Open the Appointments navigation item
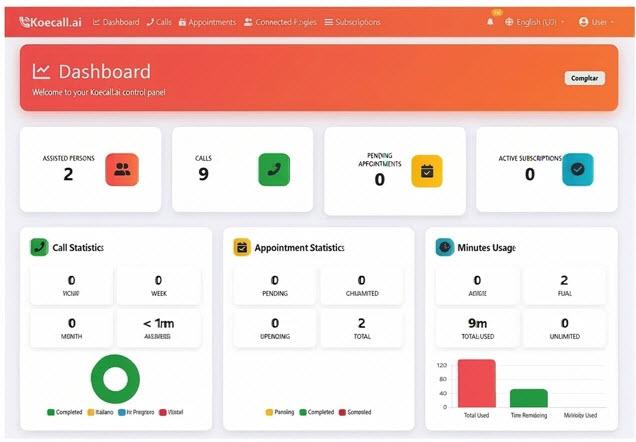The height and width of the screenshot is (442, 636). click(x=207, y=22)
